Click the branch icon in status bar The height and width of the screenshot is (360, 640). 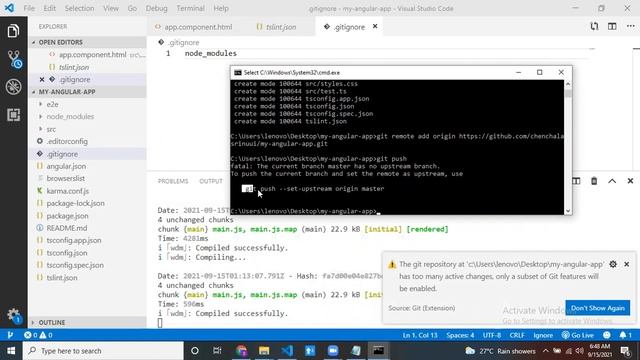[10, 335]
